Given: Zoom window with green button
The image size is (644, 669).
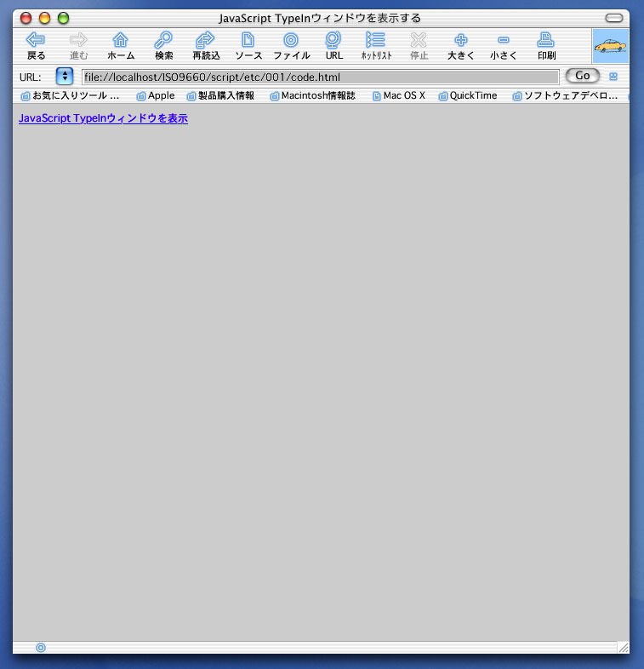Looking at the screenshot, I should [x=64, y=18].
